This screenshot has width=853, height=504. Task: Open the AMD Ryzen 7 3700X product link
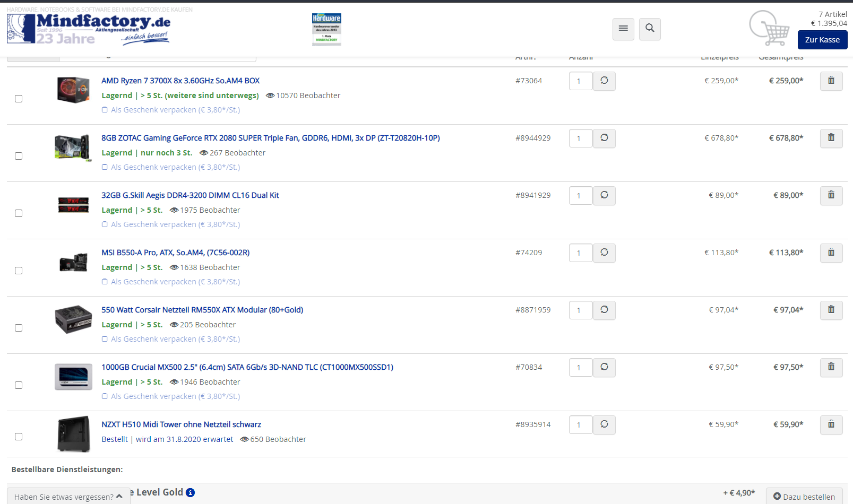pos(180,81)
